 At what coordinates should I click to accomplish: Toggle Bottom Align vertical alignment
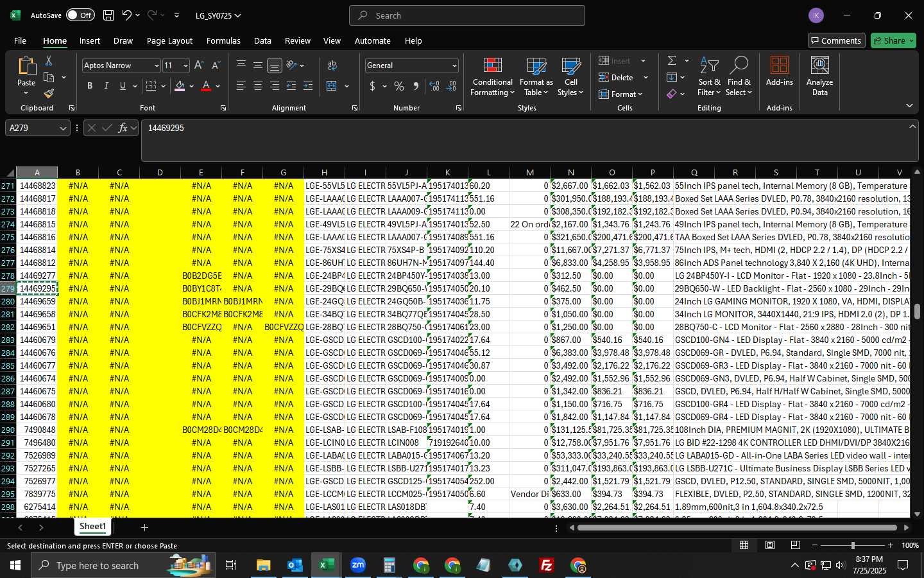275,66
